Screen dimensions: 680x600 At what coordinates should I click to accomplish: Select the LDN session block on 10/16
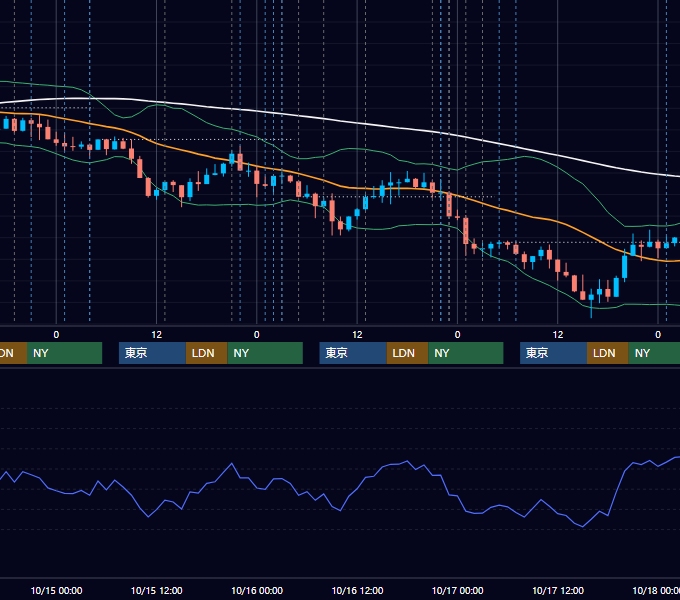pos(407,353)
